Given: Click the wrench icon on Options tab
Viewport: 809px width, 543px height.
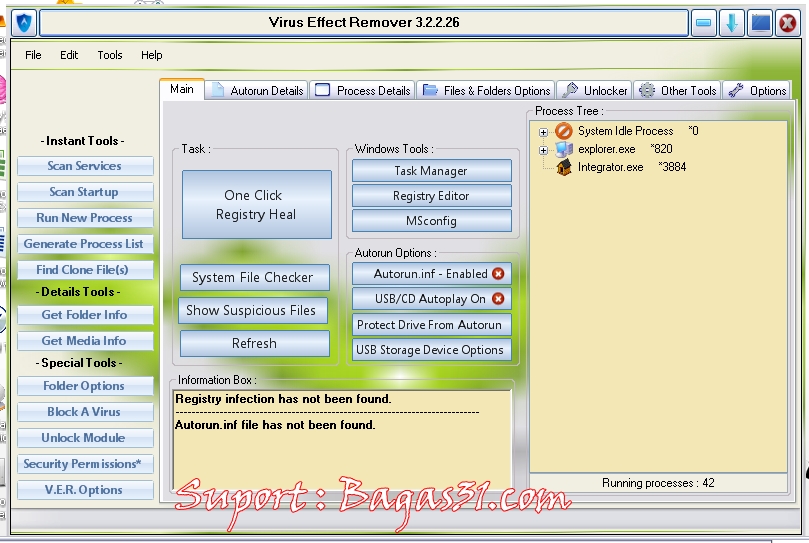Looking at the screenshot, I should click(736, 90).
